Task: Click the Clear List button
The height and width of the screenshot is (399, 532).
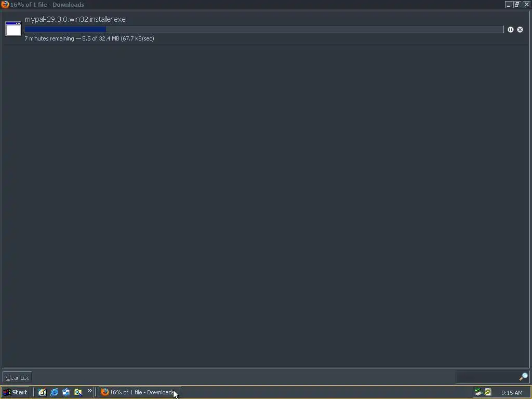Action: point(17,377)
